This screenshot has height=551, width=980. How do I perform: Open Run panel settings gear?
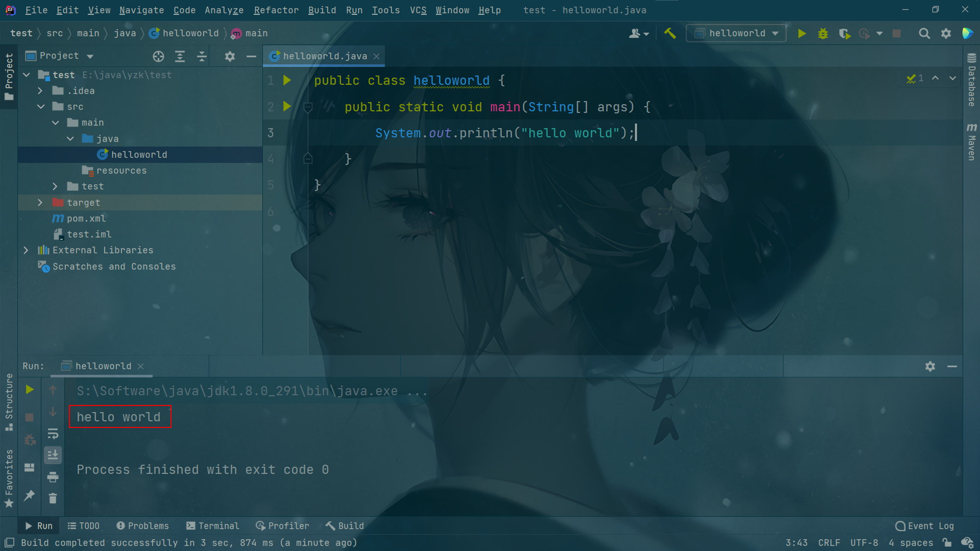pos(930,366)
